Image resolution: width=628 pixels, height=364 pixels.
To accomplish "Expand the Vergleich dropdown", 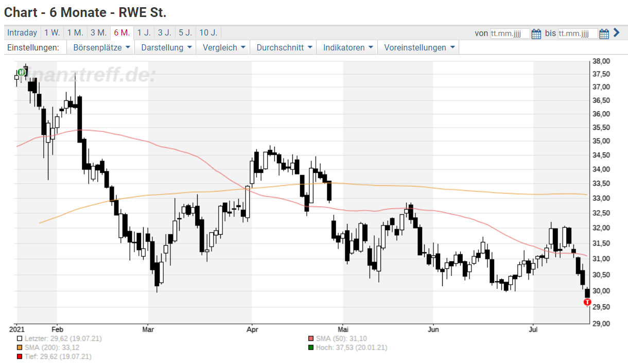I will tap(224, 47).
